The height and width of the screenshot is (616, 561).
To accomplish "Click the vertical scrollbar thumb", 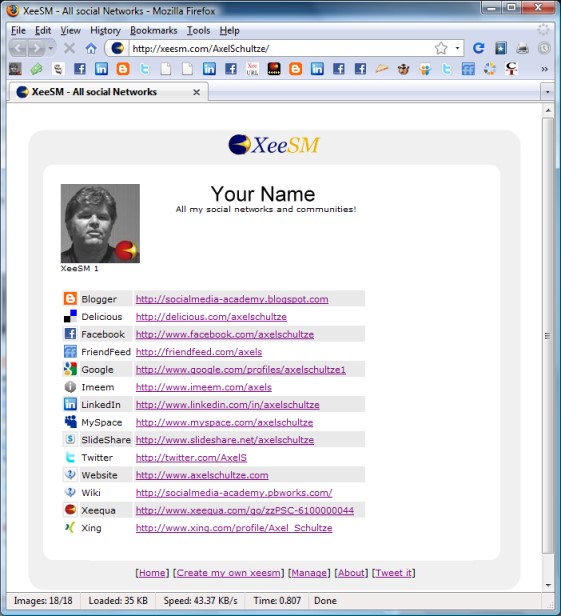I will coord(547,336).
